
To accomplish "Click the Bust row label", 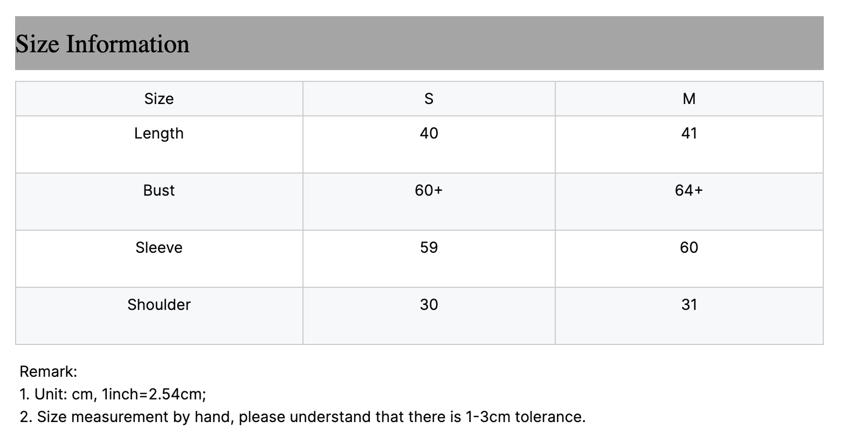I will click(x=159, y=190).
